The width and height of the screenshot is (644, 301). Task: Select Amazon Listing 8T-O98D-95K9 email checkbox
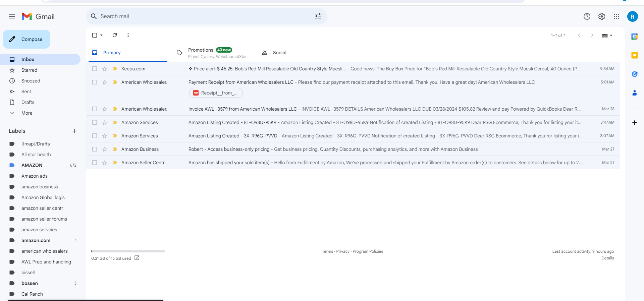pyautogui.click(x=95, y=122)
